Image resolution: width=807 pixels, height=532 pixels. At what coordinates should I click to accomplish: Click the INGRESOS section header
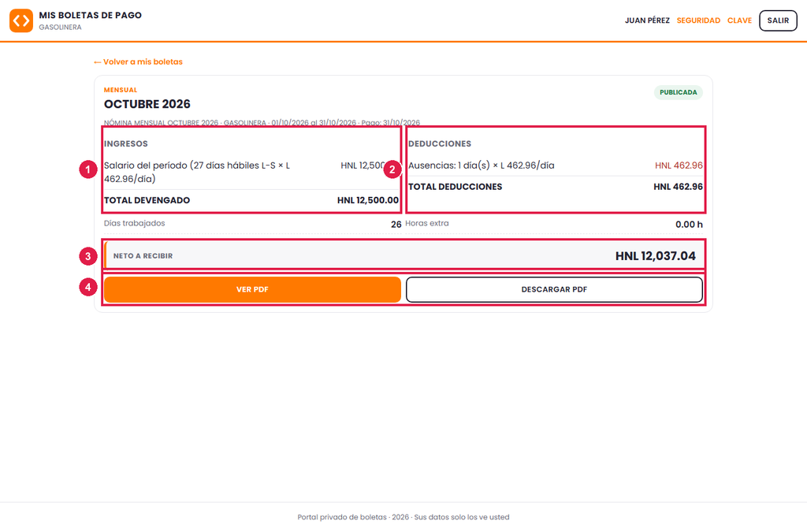pyautogui.click(x=125, y=144)
